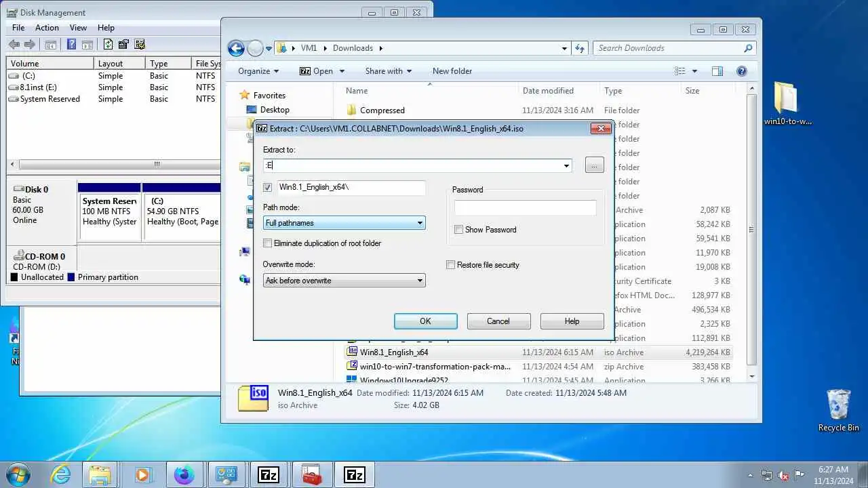This screenshot has height=488, width=868.
Task: Toggle the Win8.1_English_x64\ subfolder checkbox
Action: tap(268, 188)
